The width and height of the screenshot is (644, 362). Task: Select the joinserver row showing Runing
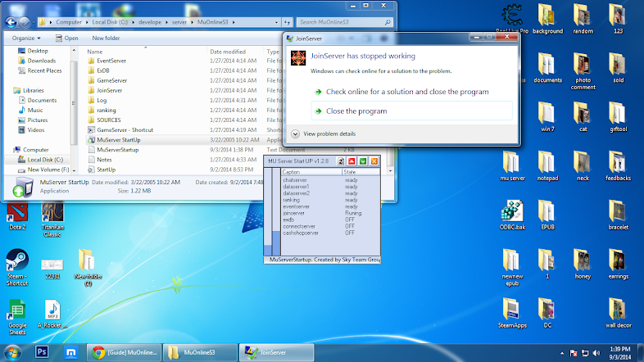pos(331,214)
